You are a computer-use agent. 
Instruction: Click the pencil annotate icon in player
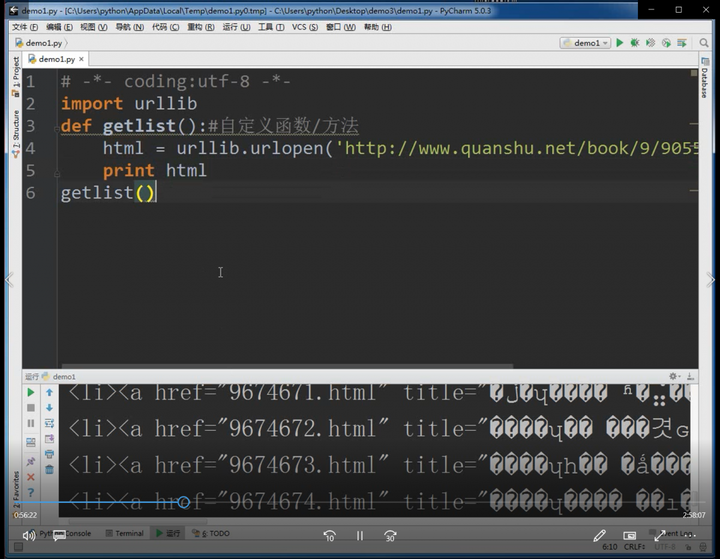[599, 536]
